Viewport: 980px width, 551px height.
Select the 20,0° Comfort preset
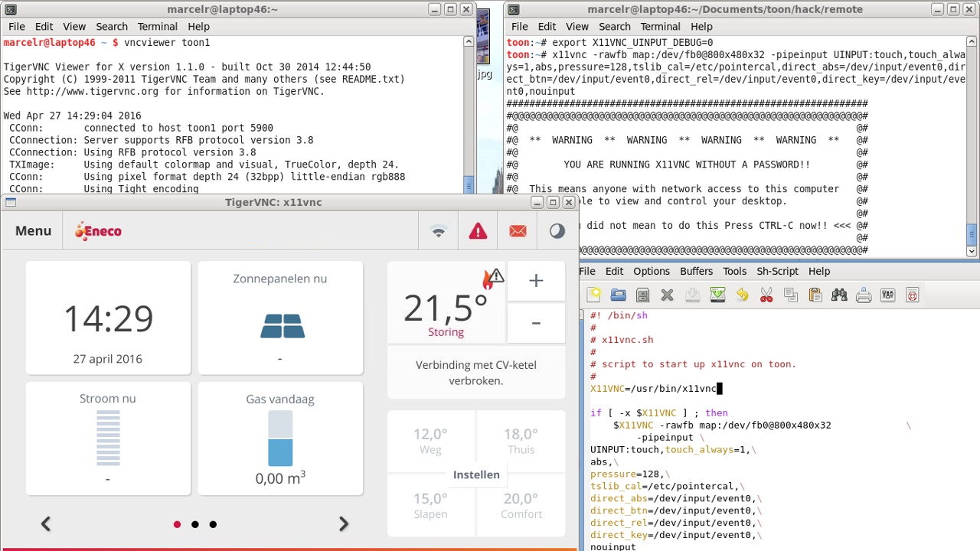pyautogui.click(x=521, y=505)
